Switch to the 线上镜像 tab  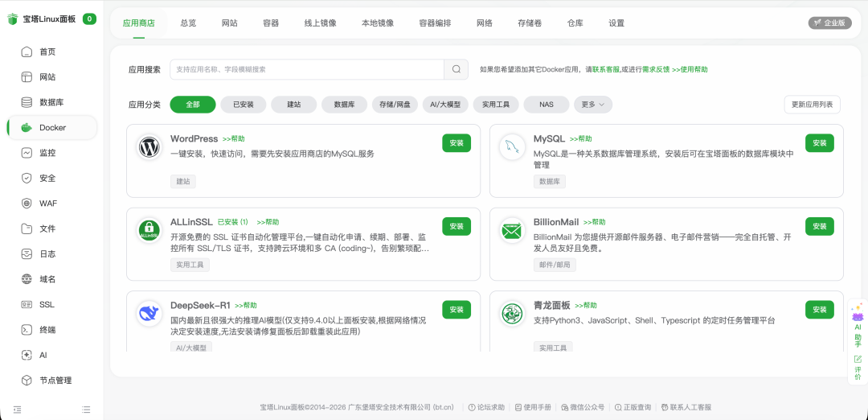coord(320,23)
